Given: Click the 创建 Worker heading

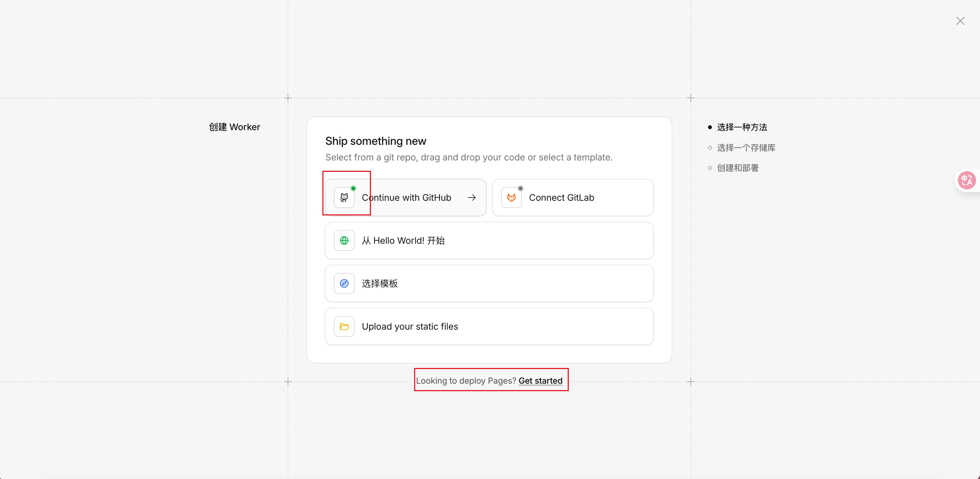Looking at the screenshot, I should pos(234,127).
